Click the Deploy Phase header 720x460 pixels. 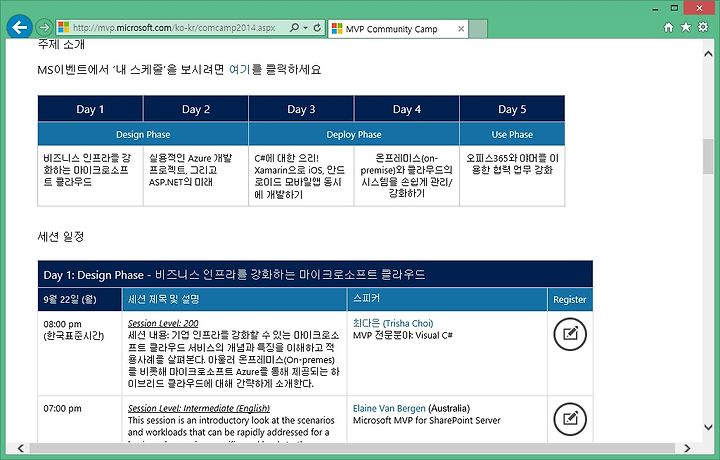pyautogui.click(x=354, y=135)
